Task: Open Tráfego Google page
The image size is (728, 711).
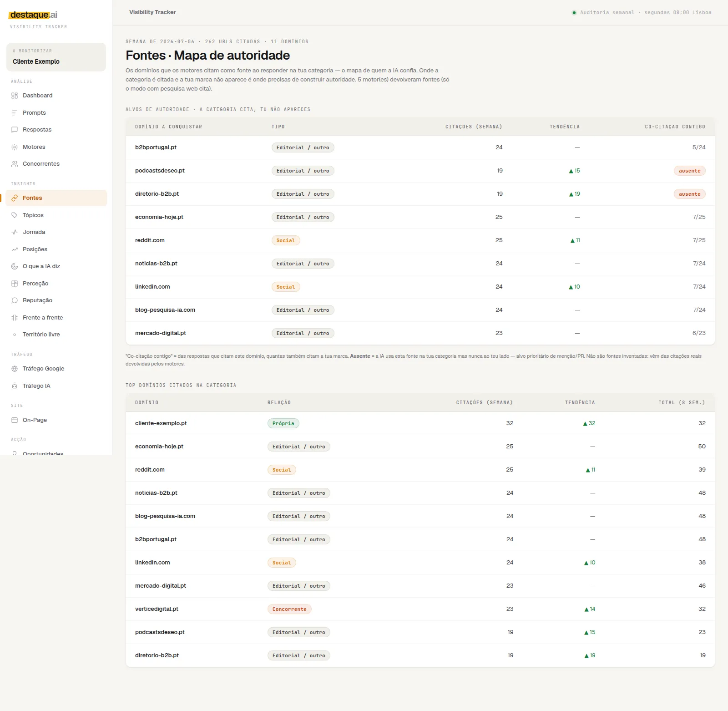Action: pyautogui.click(x=56, y=369)
